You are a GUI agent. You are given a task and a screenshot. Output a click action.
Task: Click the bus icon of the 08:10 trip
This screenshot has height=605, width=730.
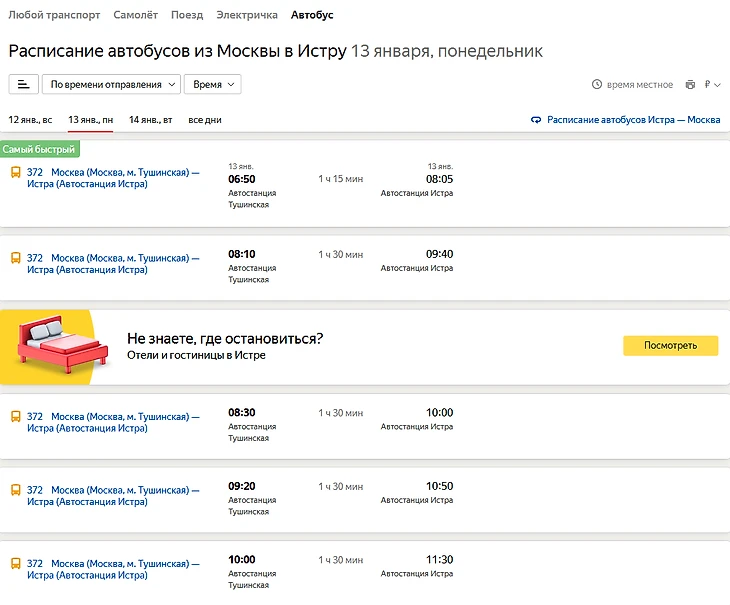(15, 257)
